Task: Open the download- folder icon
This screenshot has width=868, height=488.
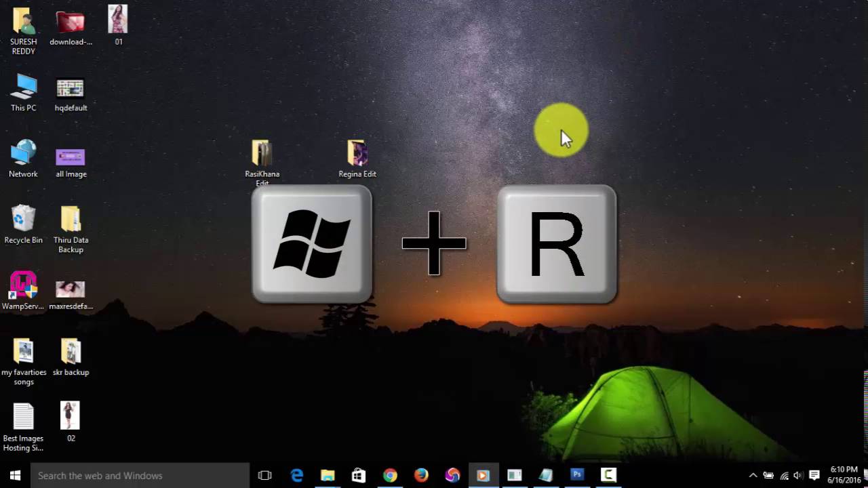Action: 71,28
